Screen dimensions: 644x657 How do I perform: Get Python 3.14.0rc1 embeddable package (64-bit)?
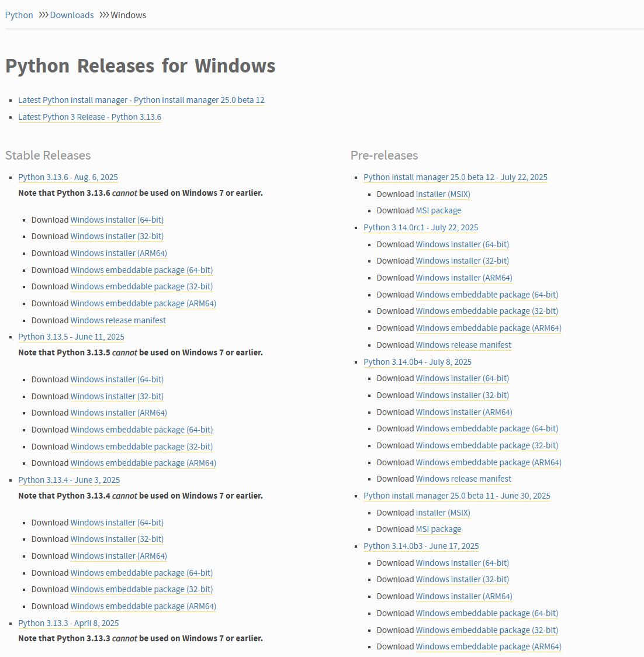coord(487,295)
